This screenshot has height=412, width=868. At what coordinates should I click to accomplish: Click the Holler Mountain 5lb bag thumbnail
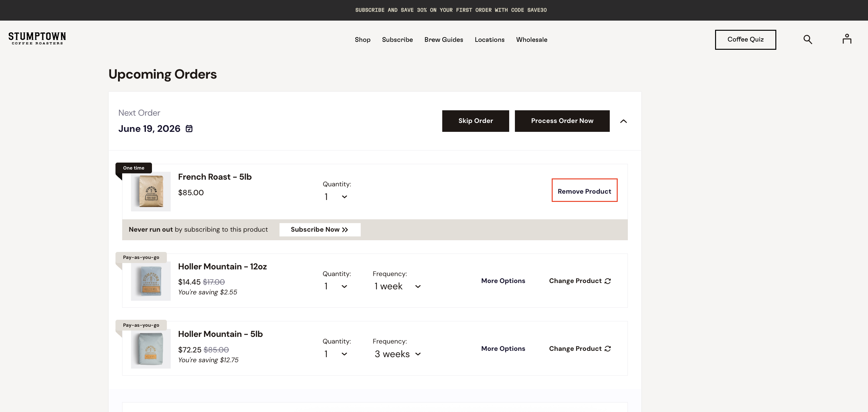pyautogui.click(x=151, y=349)
